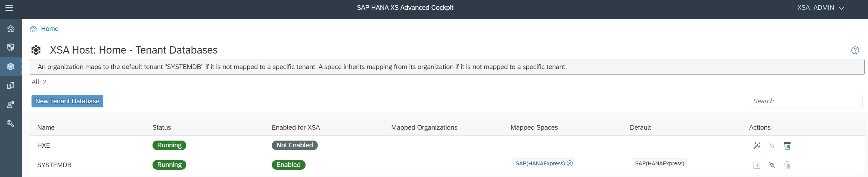Select the SAP(HANAExpress) default token
The width and height of the screenshot is (868, 177).
(659, 163)
